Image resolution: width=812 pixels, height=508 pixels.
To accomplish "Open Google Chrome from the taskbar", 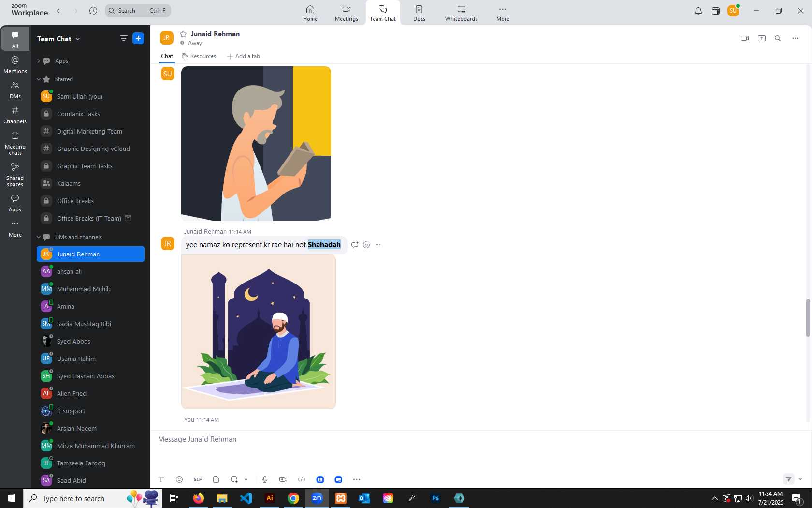I will point(293,498).
